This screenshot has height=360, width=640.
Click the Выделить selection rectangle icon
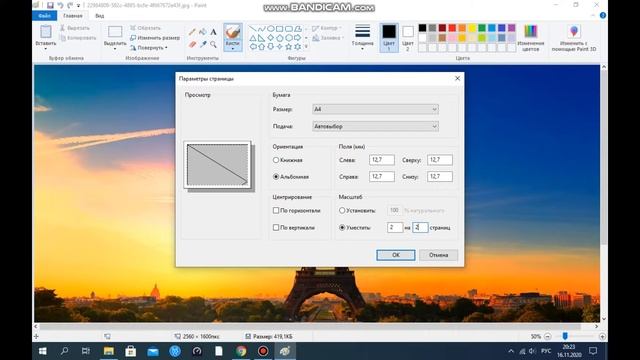115,32
